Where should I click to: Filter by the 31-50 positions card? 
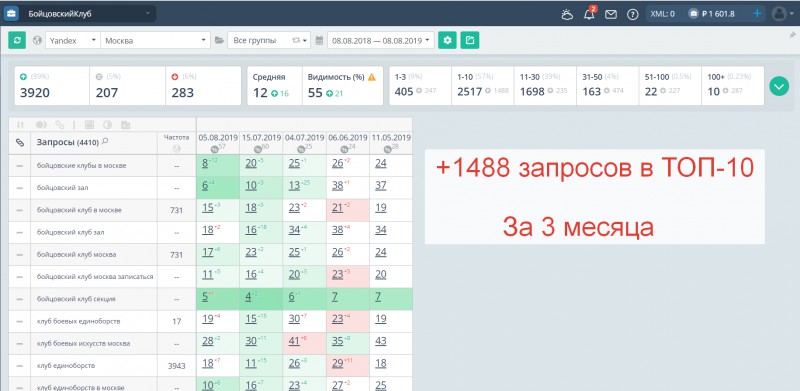tap(608, 86)
